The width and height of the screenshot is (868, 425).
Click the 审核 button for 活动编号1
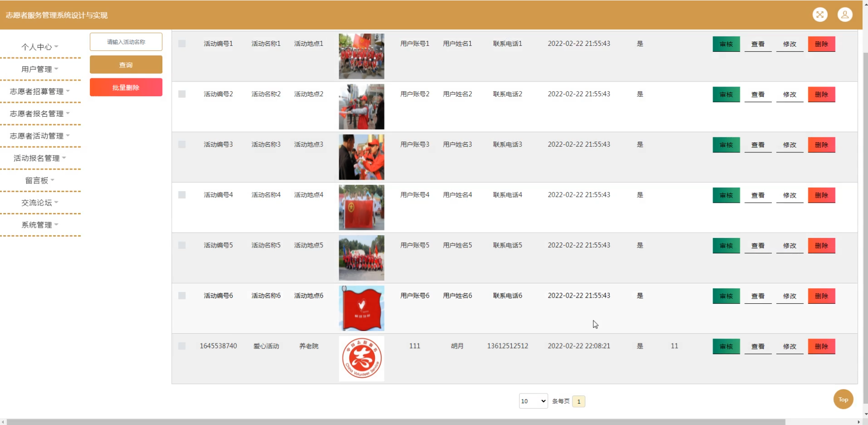click(x=726, y=44)
